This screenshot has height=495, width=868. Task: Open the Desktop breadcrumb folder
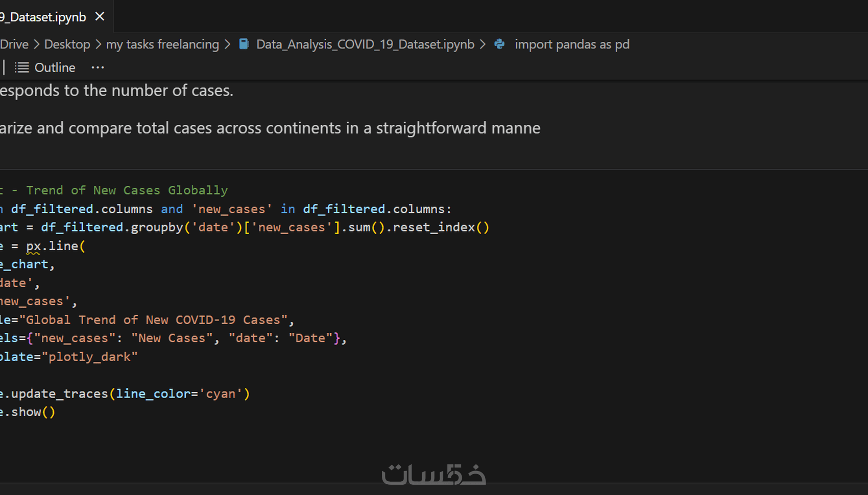coord(67,44)
